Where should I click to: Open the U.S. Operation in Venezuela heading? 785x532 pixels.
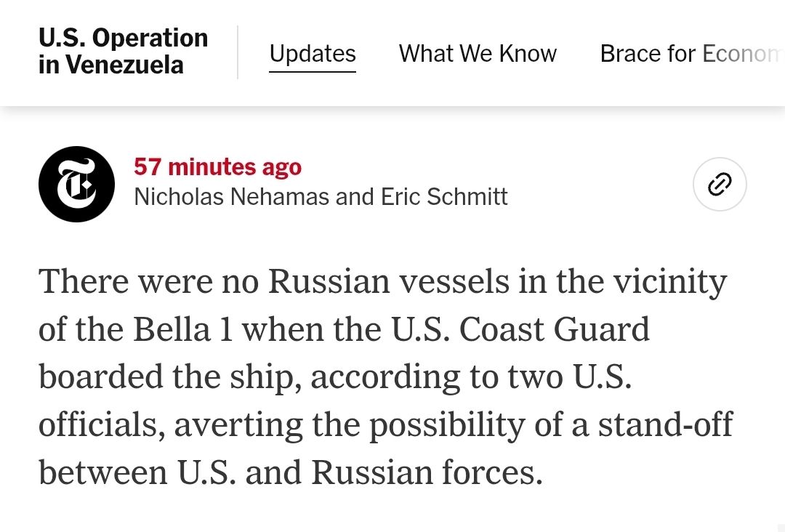click(123, 52)
